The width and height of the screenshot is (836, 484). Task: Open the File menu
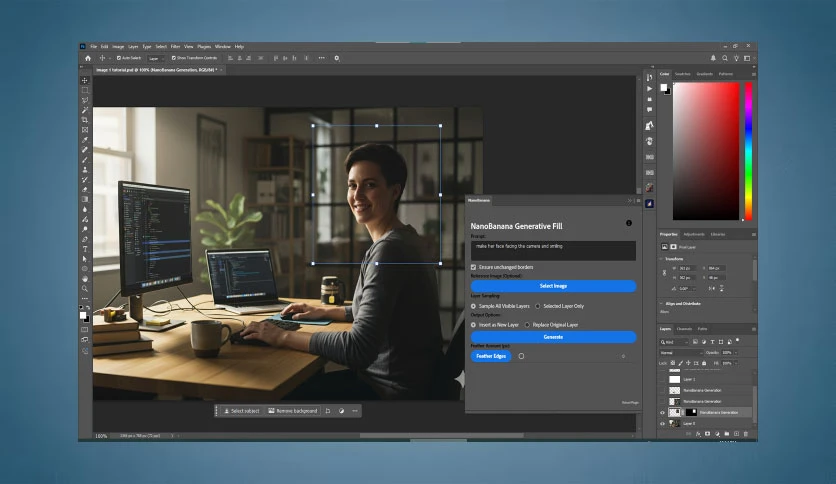pos(93,47)
